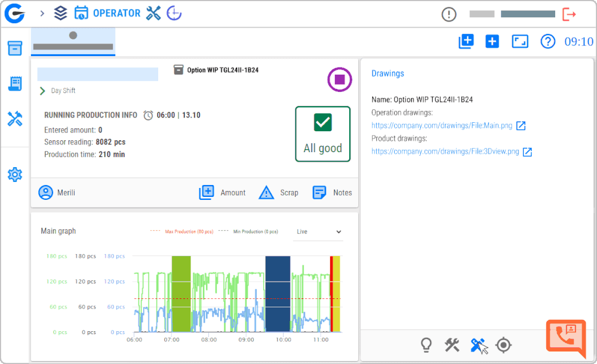Click the dark tools icon in bottom bar
Viewport: 597px width, 364px height.
click(453, 345)
